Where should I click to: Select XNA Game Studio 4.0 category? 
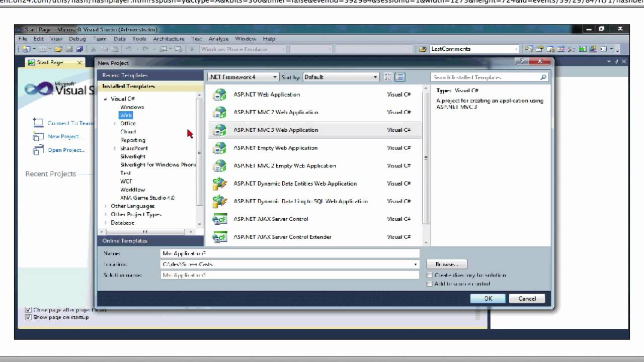pos(147,198)
